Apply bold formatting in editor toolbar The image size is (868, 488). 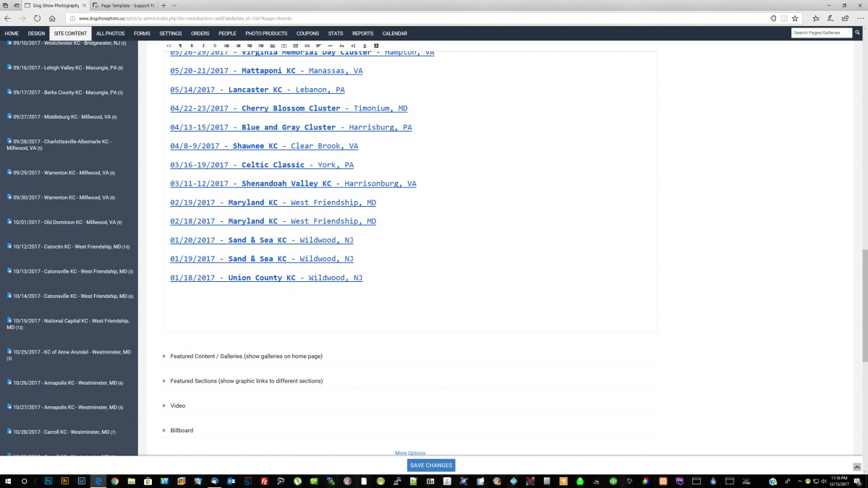192,46
